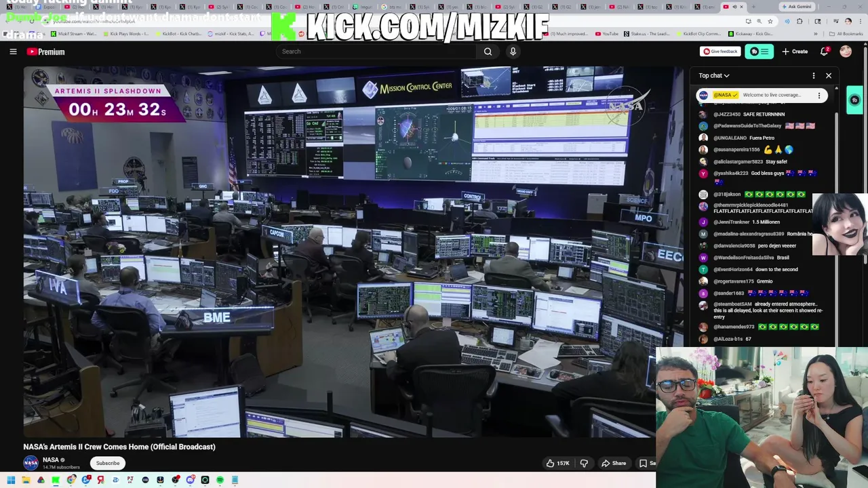Open NASA channel name link
This screenshot has height=488, width=868.
(51, 460)
